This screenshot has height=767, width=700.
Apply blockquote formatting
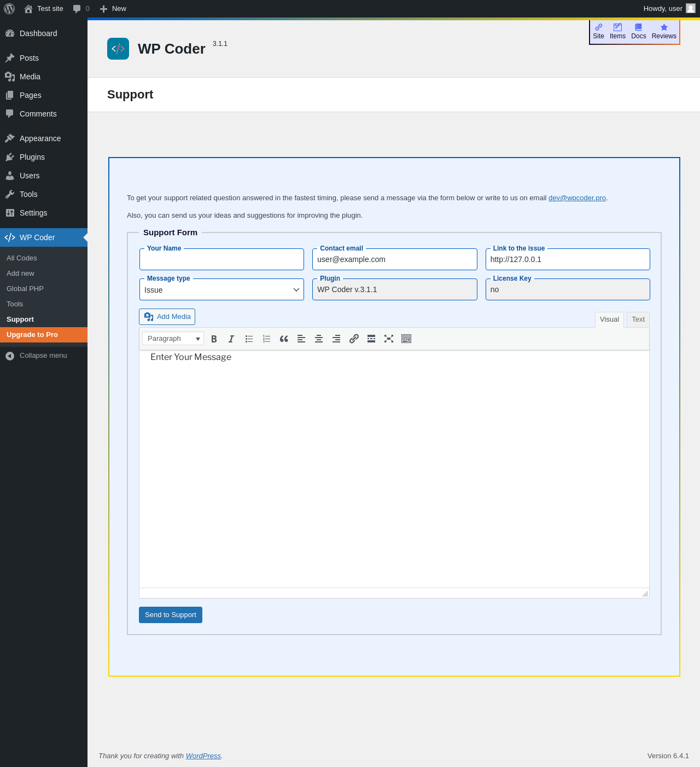[x=284, y=339]
